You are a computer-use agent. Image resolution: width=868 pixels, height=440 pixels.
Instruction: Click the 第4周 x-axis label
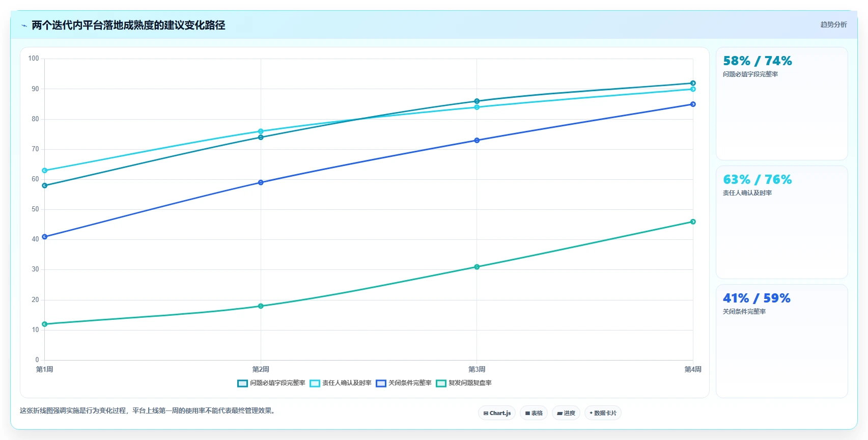693,369
